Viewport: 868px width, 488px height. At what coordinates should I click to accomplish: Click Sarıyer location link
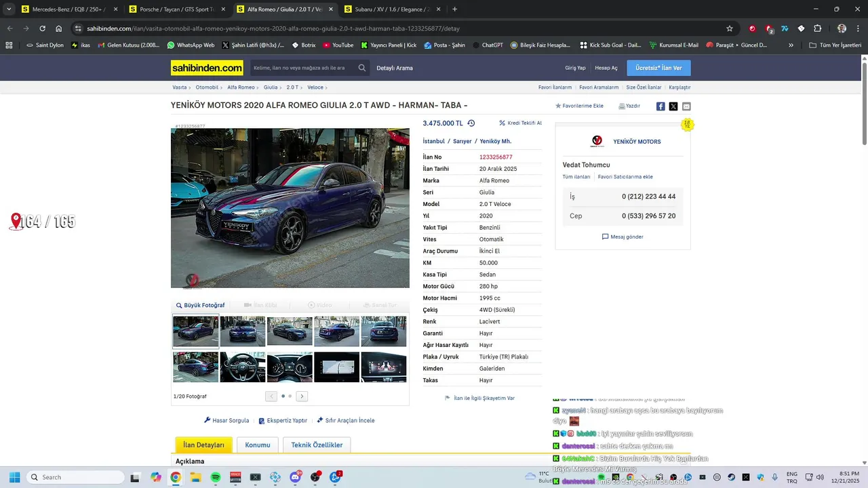462,141
